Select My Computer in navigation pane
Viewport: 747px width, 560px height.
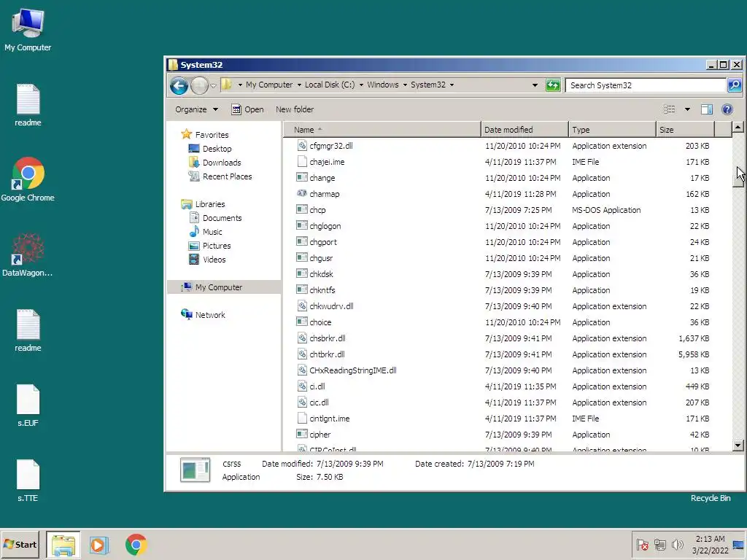224,287
